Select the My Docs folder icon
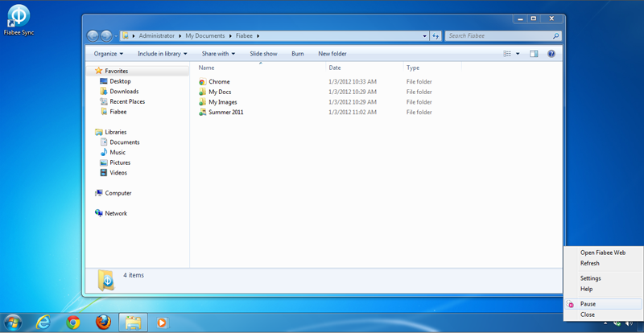This screenshot has width=644, height=333. [x=202, y=92]
